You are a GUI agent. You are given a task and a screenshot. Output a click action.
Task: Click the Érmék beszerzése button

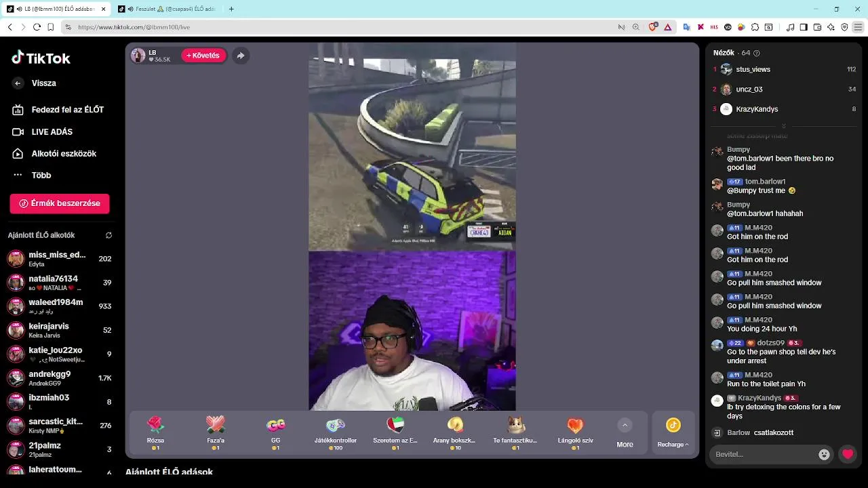click(x=60, y=203)
